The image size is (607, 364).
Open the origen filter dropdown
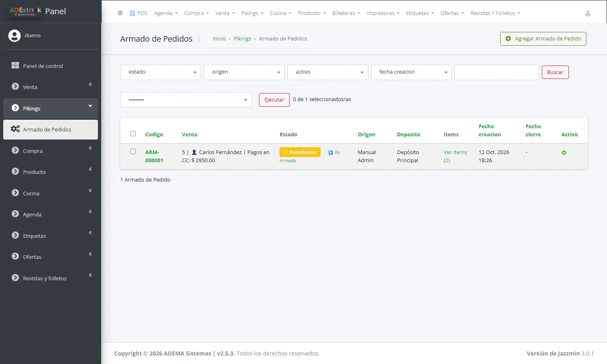tap(244, 72)
